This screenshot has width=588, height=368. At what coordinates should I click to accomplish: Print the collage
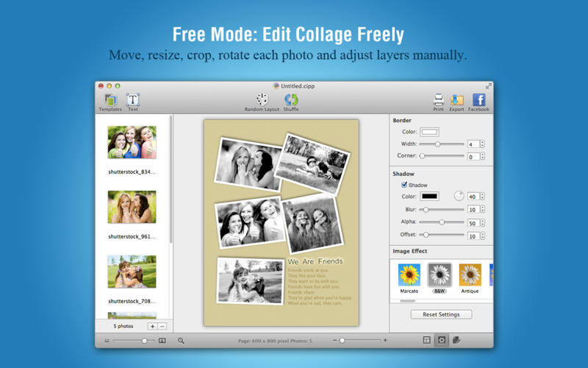tap(439, 100)
